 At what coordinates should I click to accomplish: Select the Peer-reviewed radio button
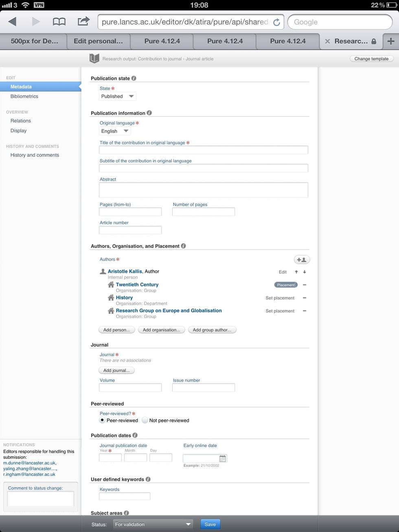102,420
